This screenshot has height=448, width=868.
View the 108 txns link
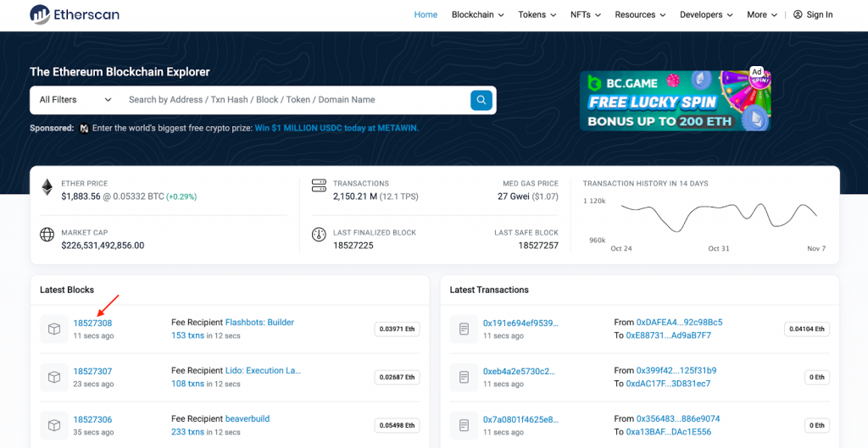click(x=187, y=384)
